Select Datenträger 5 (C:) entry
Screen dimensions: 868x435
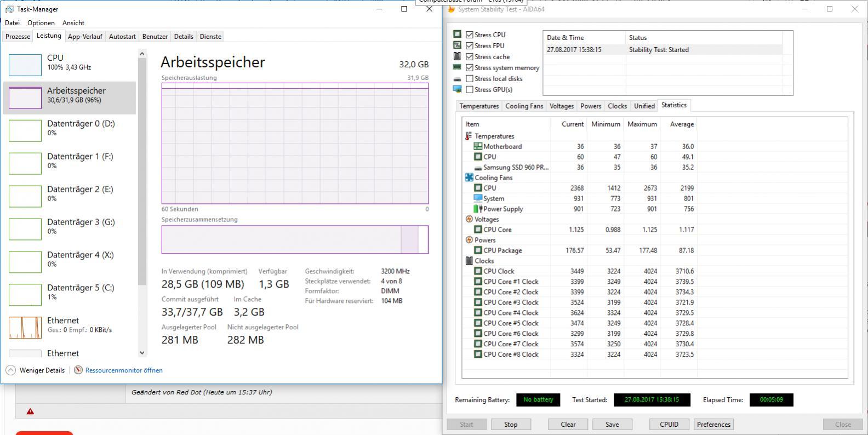tap(70, 295)
